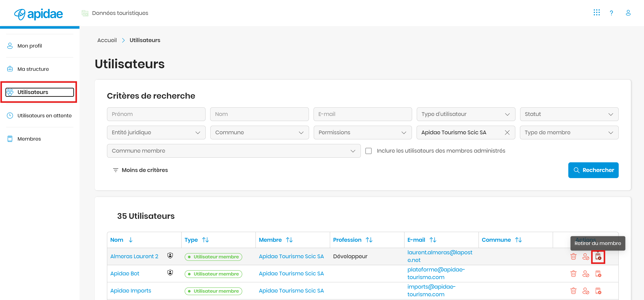Image resolution: width=644 pixels, height=300 pixels.
Task: Expand the Commune membre dropdown
Action: tap(234, 151)
